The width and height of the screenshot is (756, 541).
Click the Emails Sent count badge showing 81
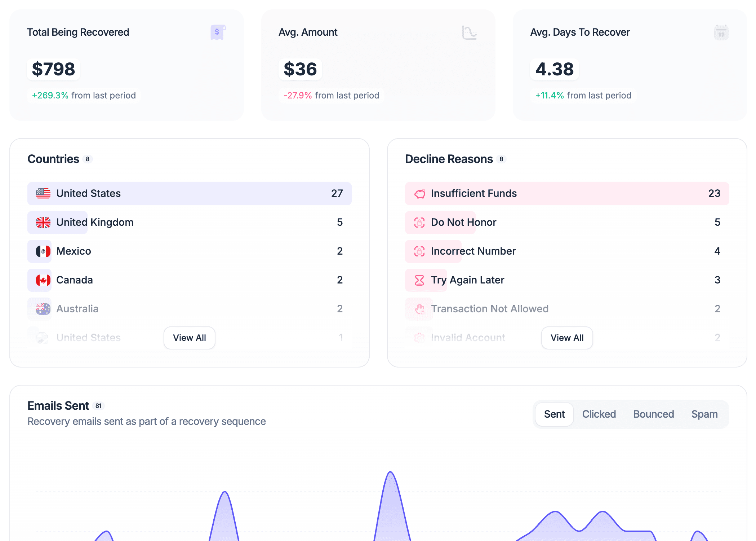(x=98, y=405)
